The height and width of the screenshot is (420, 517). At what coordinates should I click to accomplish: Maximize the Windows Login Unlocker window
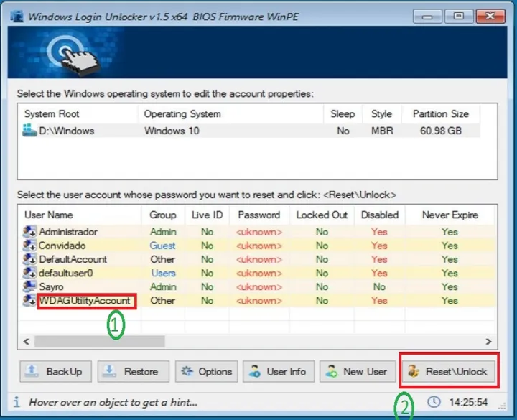tap(459, 17)
